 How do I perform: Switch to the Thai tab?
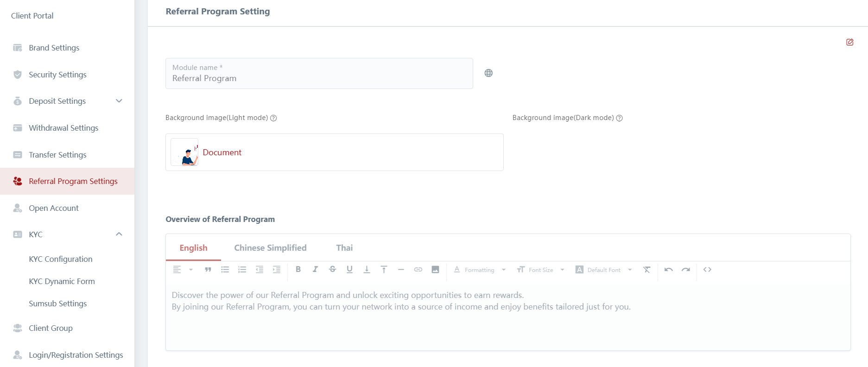[x=344, y=248]
